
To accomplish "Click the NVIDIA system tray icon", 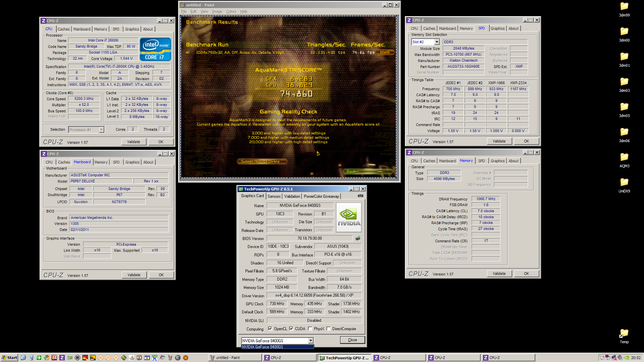I will (626, 358).
